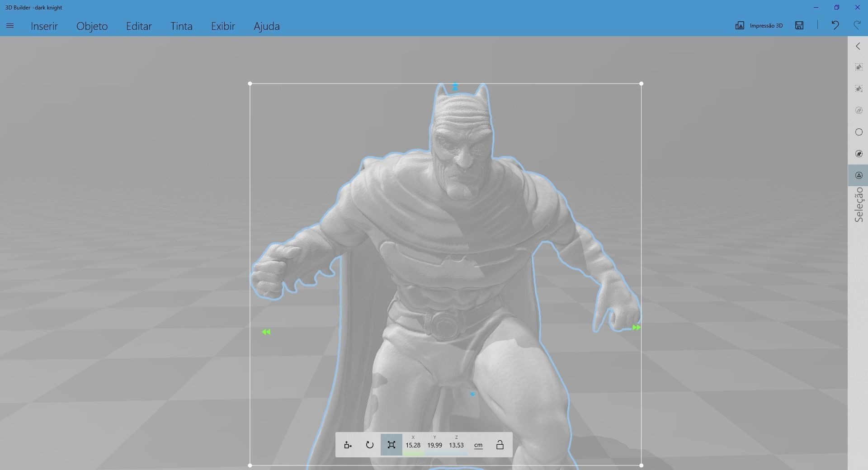Screen dimensions: 868x470
Task: Click the right green double-arrow scale handle
Action: [636, 328]
